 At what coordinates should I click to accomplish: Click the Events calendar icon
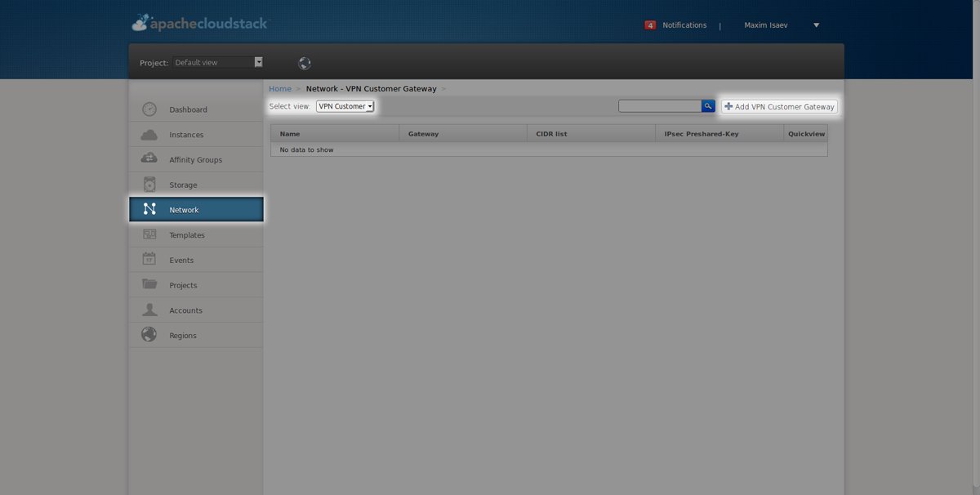(149, 260)
